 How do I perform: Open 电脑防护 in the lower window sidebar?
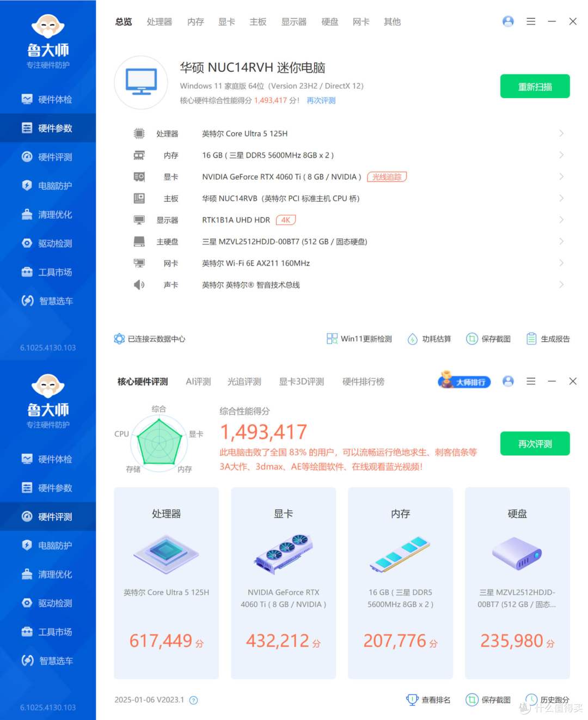tap(48, 546)
